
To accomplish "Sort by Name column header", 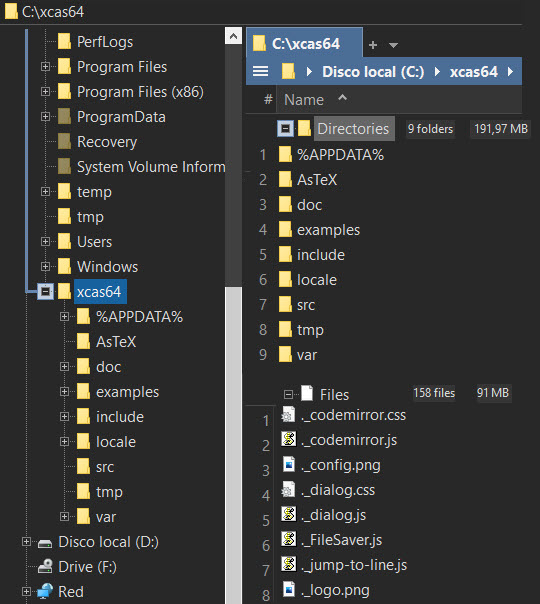I will 400,99.
